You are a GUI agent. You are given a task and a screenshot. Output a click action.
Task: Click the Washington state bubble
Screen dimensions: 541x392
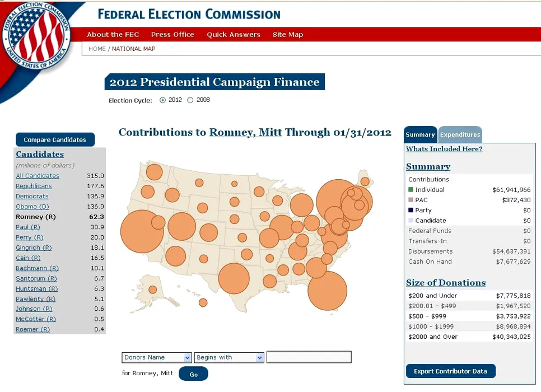(154, 171)
